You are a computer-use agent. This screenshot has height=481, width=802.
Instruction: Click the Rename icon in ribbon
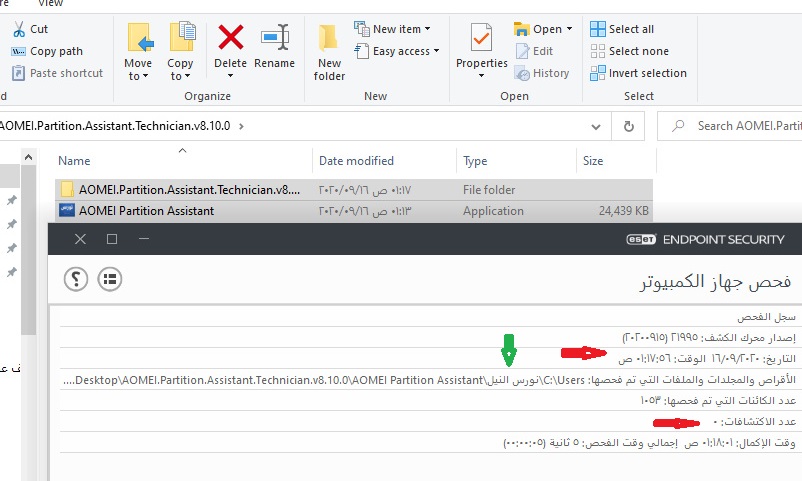click(274, 40)
